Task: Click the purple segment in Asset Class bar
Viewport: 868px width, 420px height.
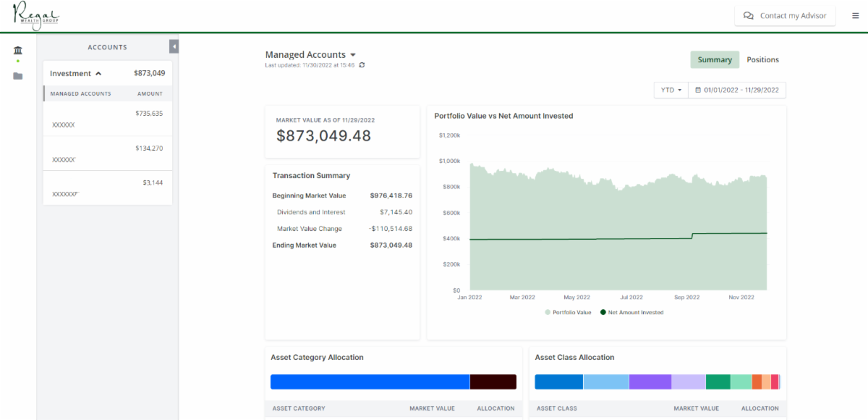Action: pyautogui.click(x=650, y=382)
